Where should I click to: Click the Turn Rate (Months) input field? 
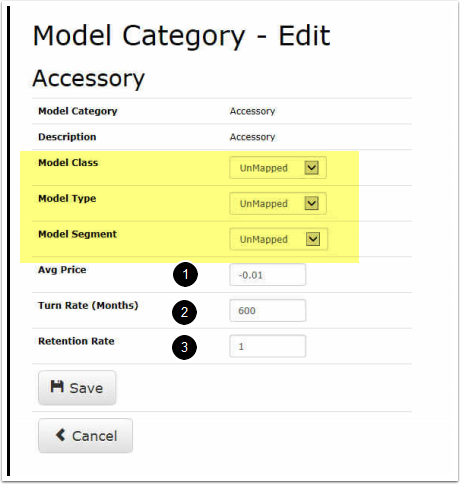pos(268,310)
